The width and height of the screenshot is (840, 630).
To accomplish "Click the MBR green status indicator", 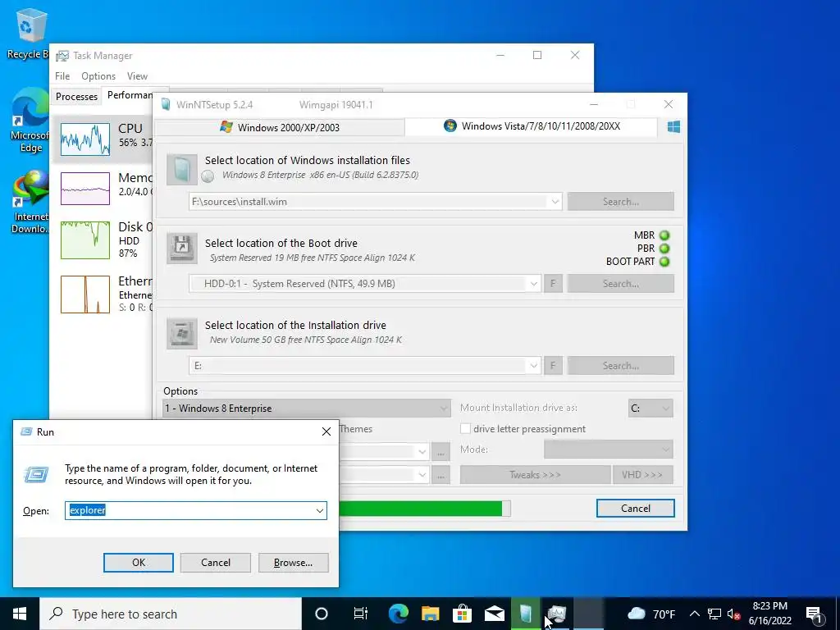I will point(664,235).
